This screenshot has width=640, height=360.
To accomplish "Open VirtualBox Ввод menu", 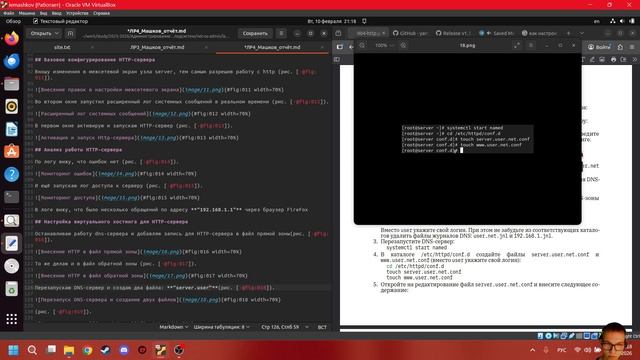I will pyautogui.click(x=56, y=13).
